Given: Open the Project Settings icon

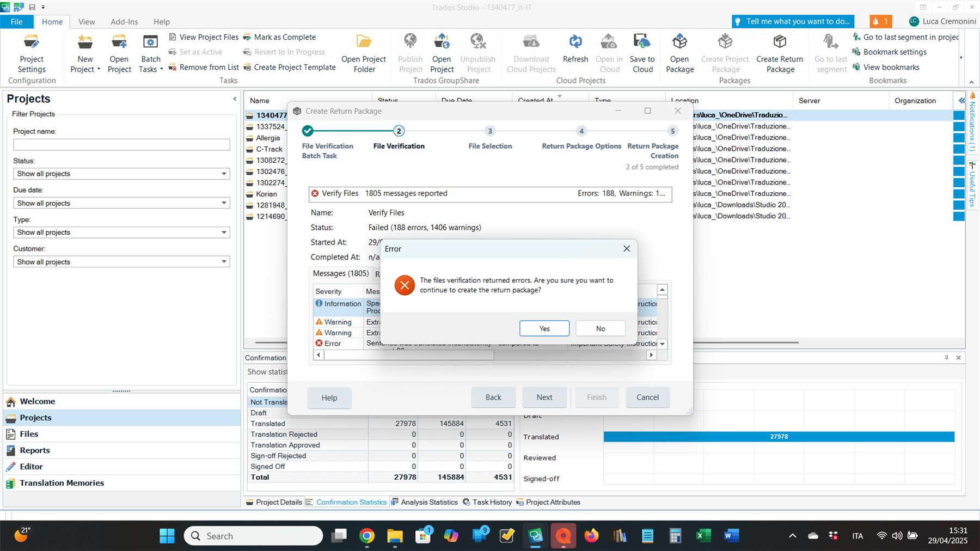Looking at the screenshot, I should 31,52.
